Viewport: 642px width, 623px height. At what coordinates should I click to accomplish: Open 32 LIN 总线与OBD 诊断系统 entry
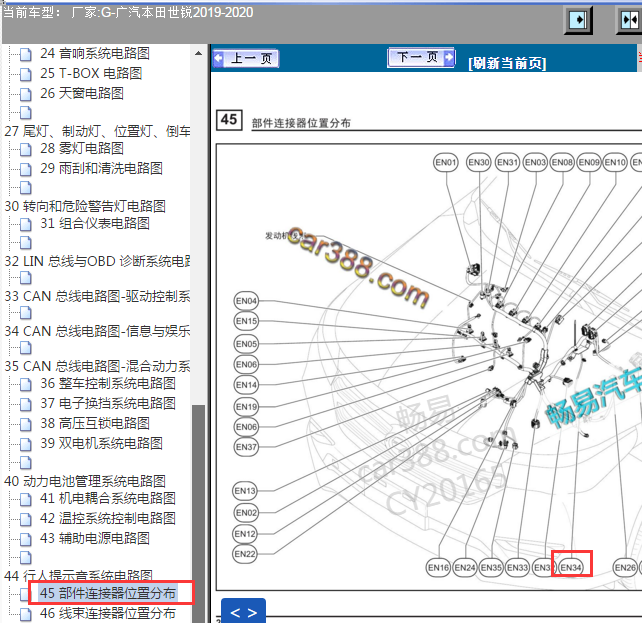97,261
